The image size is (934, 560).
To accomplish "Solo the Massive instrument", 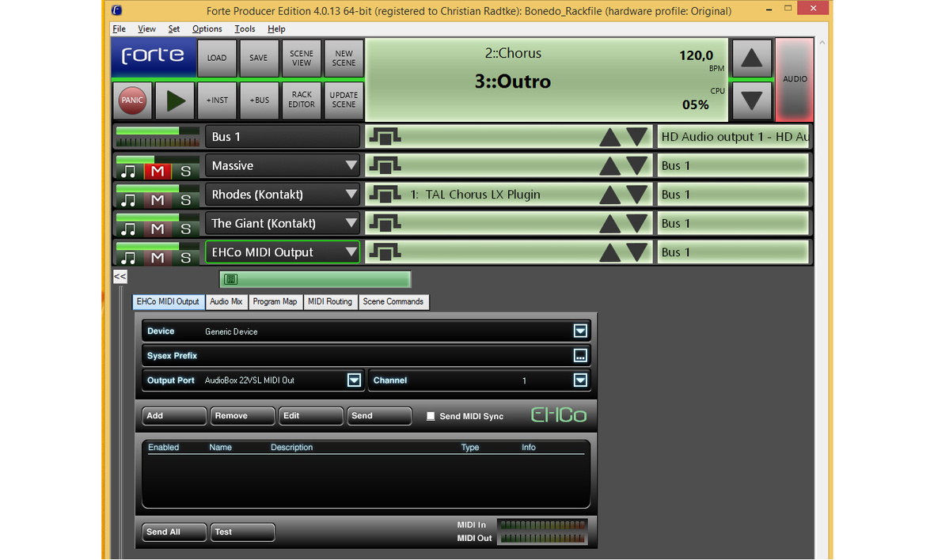I will (186, 172).
